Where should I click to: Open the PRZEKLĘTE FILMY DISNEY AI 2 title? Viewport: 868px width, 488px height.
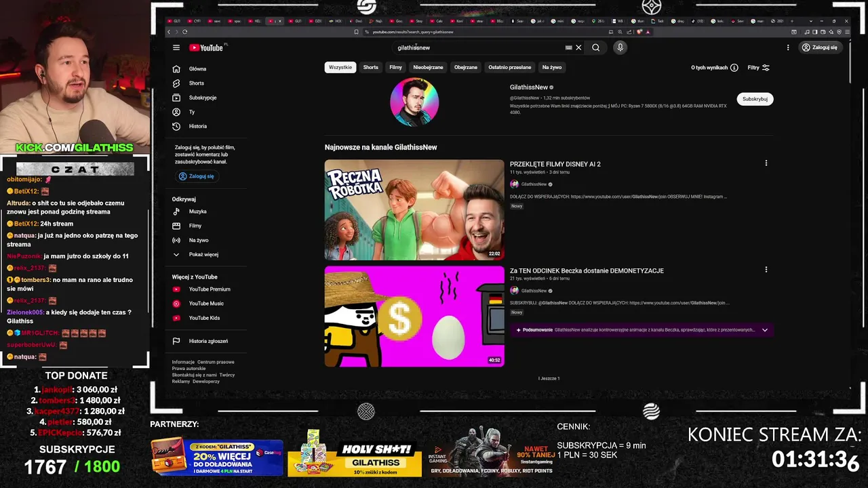(x=555, y=164)
